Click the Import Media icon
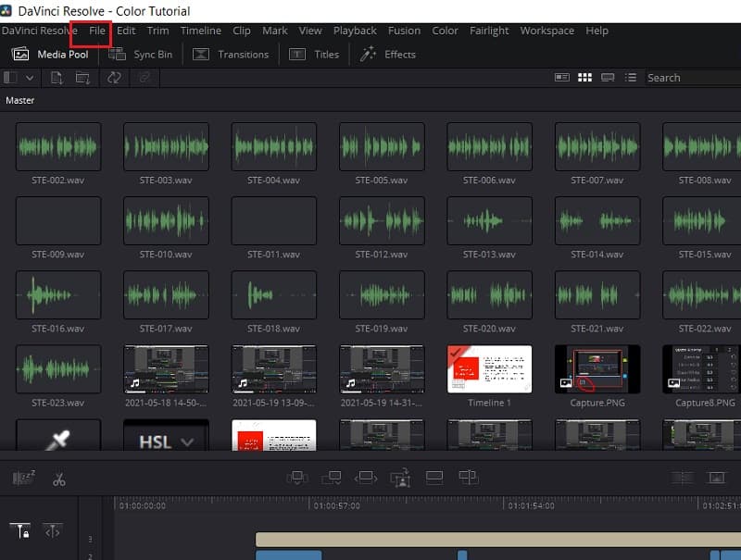Image resolution: width=741 pixels, height=560 pixels. [56, 78]
